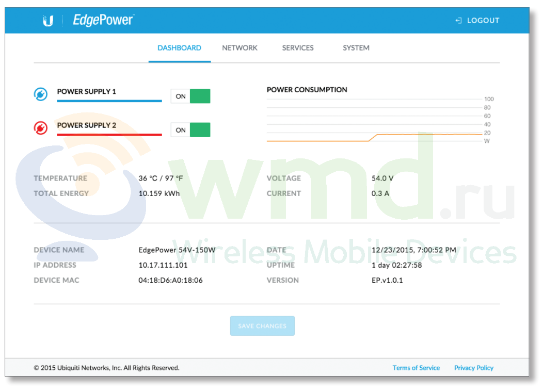This screenshot has height=392, width=543.
Task: Click the EdgePower product title
Action: click(x=103, y=20)
